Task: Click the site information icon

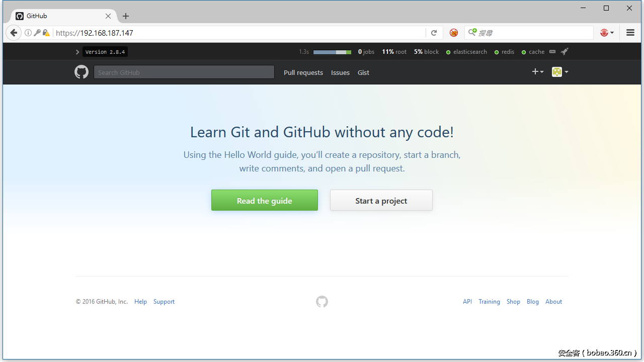Action: pos(28,33)
